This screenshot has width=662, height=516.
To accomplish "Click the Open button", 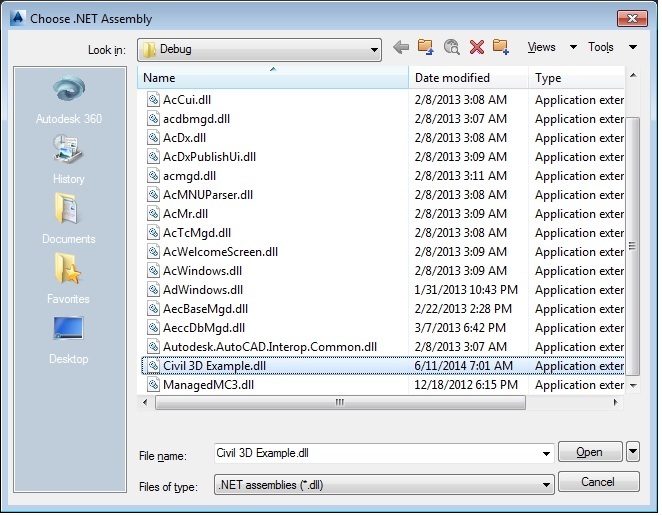I will click(x=590, y=452).
